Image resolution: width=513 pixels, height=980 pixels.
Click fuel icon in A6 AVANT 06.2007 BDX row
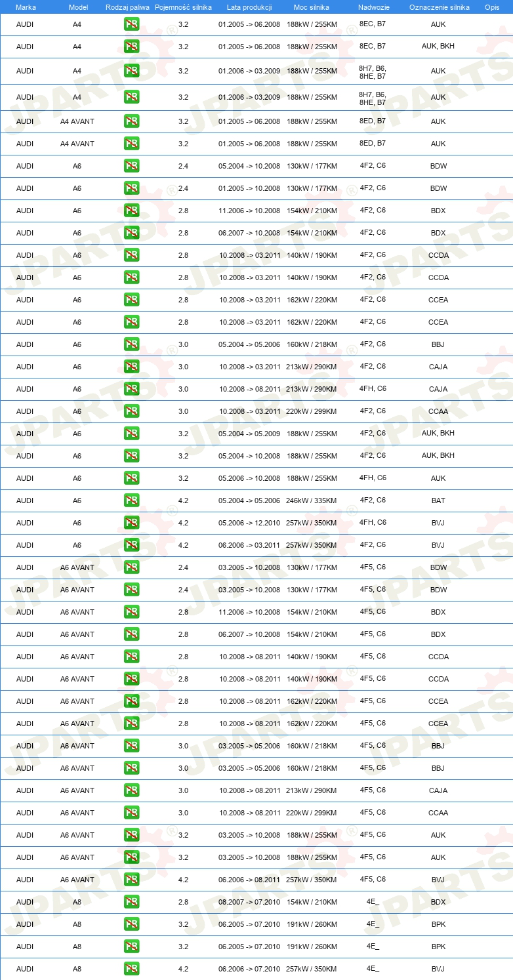[x=131, y=634]
